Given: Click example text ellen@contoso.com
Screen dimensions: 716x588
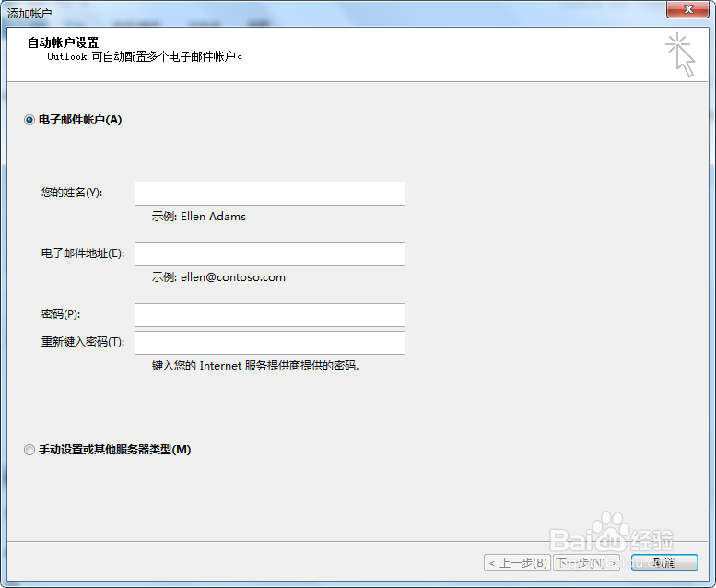Looking at the screenshot, I should click(233, 277).
